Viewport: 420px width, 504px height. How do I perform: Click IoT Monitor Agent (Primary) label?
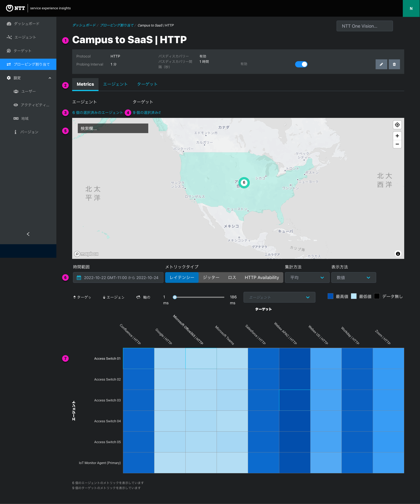[x=100, y=463]
